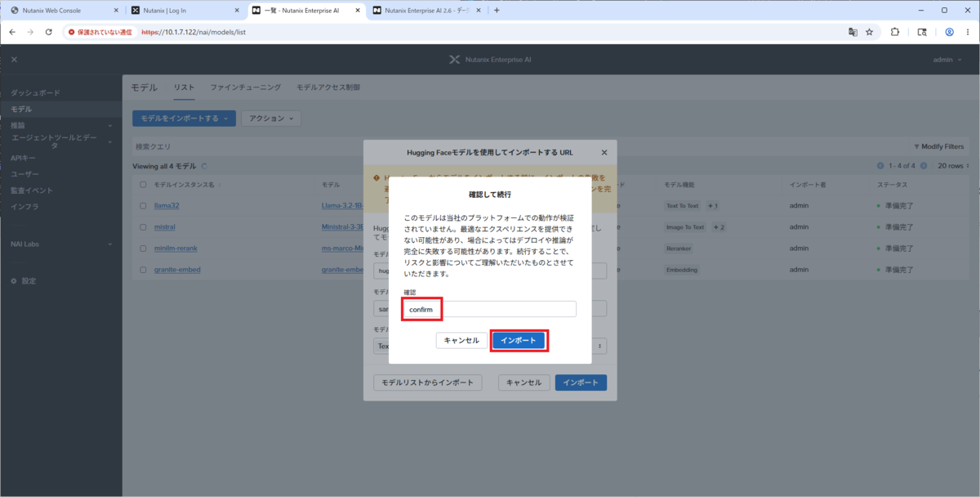
Task: Focus the 確認 text field containing confirm
Action: [489, 309]
